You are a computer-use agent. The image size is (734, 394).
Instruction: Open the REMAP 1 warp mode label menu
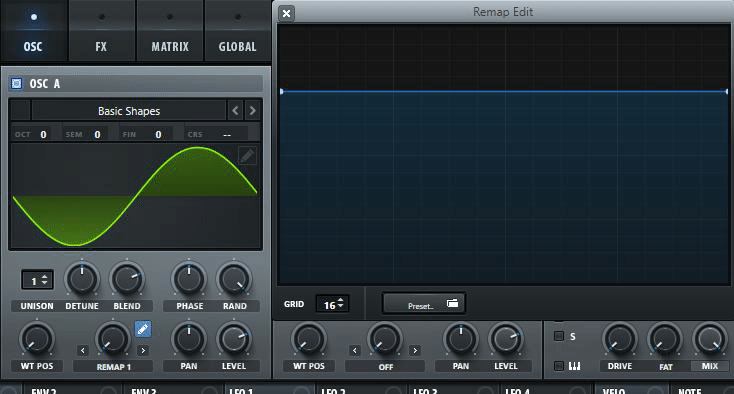click(x=113, y=367)
